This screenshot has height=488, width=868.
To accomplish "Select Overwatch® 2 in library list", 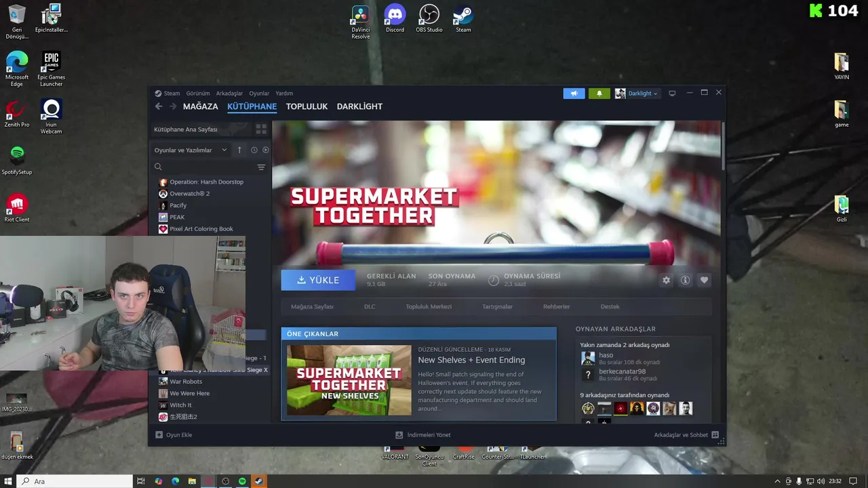I will coord(189,194).
